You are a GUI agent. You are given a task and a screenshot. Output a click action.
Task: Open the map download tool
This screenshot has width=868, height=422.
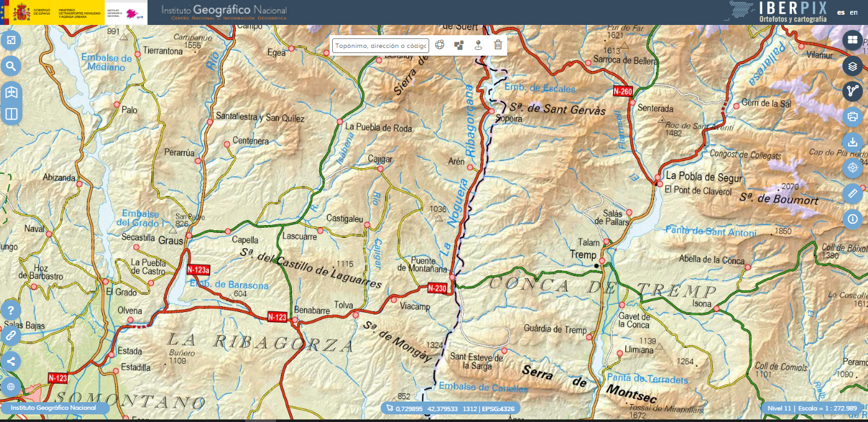pyautogui.click(x=852, y=142)
